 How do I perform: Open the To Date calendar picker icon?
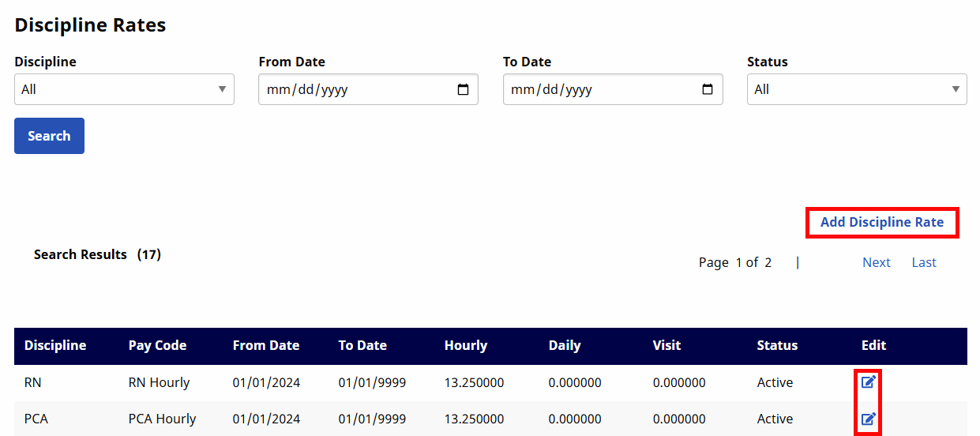coord(708,89)
